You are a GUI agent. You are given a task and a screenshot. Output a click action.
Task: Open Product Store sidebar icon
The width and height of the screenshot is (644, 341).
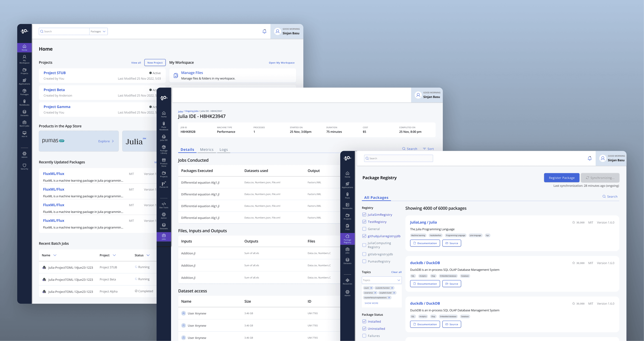pyautogui.click(x=164, y=162)
